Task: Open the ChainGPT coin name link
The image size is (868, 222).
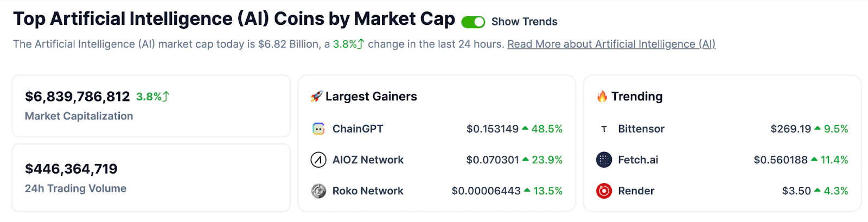Action: (x=358, y=129)
